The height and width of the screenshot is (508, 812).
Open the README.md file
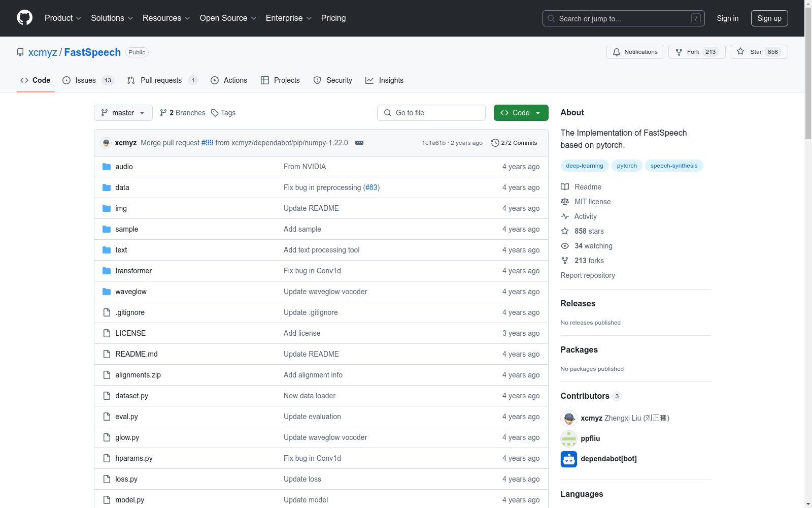[137, 354]
